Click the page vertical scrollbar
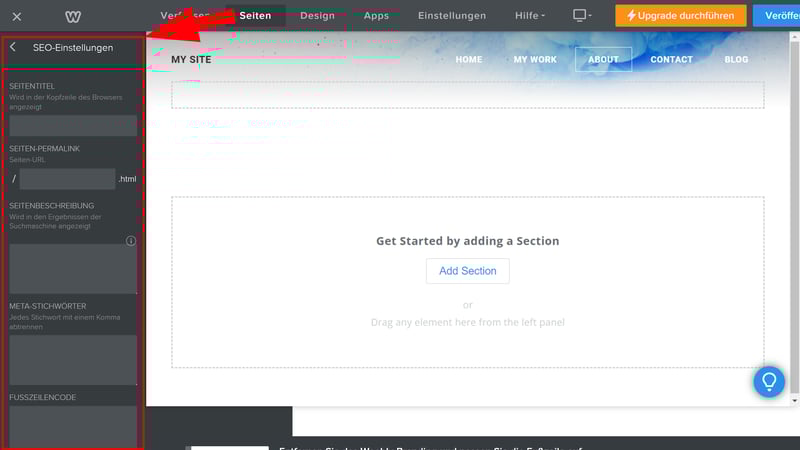Screen dimensions: 800x450 coord(794,217)
